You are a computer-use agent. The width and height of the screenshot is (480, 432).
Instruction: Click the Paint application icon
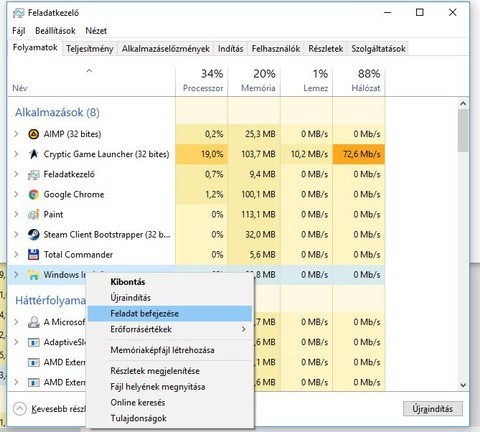[x=33, y=214]
